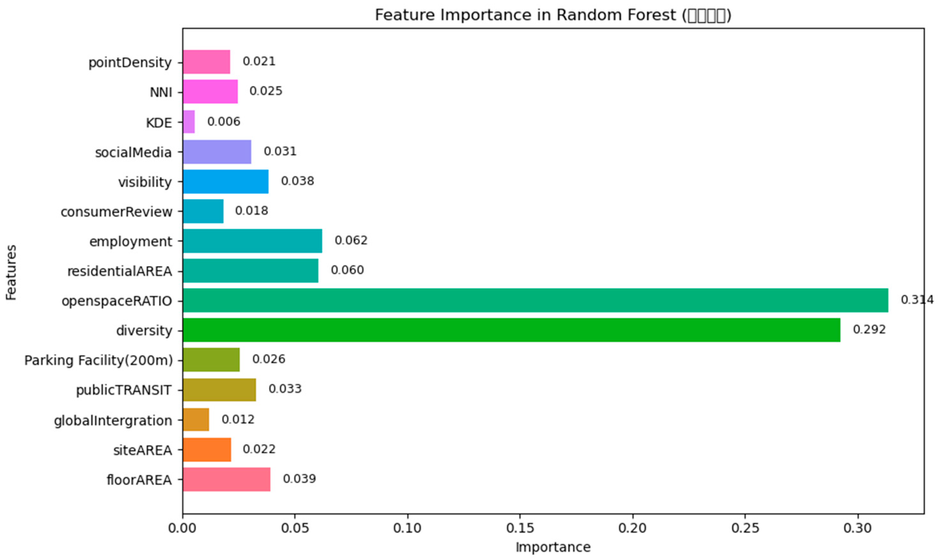Click the olive Parking Facility bar
The image size is (940, 560).
point(211,360)
